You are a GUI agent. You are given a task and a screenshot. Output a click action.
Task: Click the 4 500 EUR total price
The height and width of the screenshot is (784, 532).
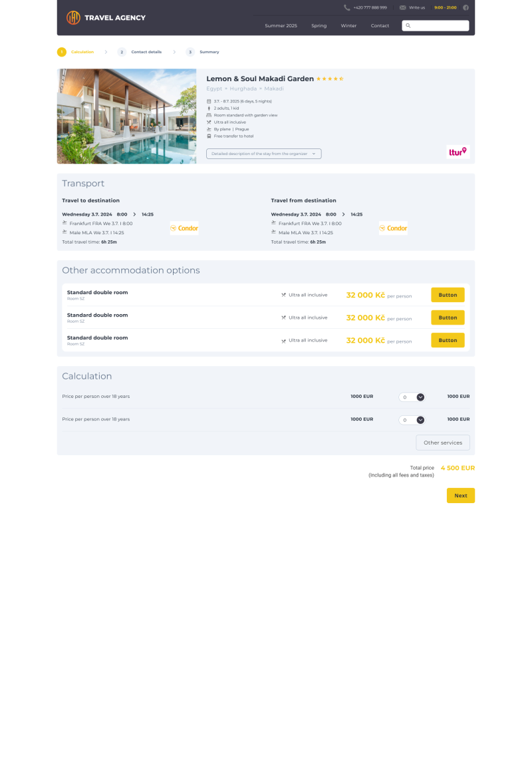tap(458, 468)
